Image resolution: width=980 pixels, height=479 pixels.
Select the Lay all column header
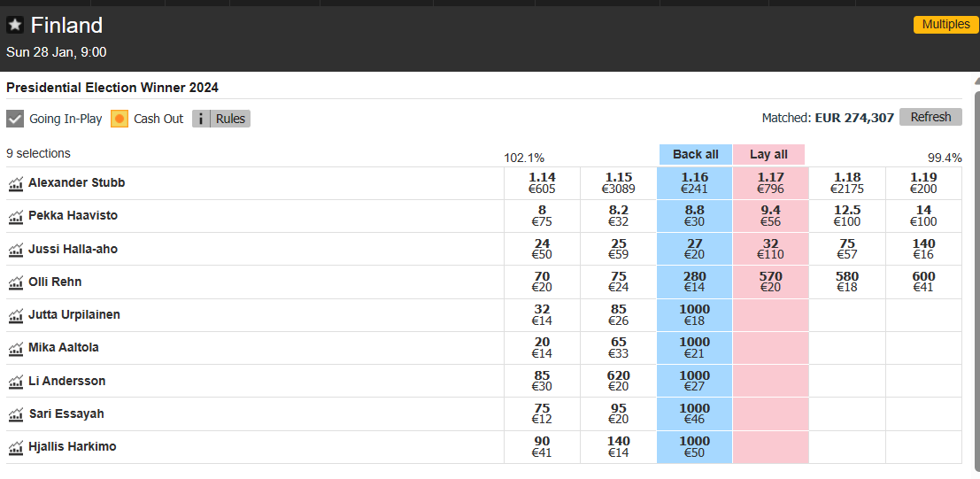pos(768,154)
